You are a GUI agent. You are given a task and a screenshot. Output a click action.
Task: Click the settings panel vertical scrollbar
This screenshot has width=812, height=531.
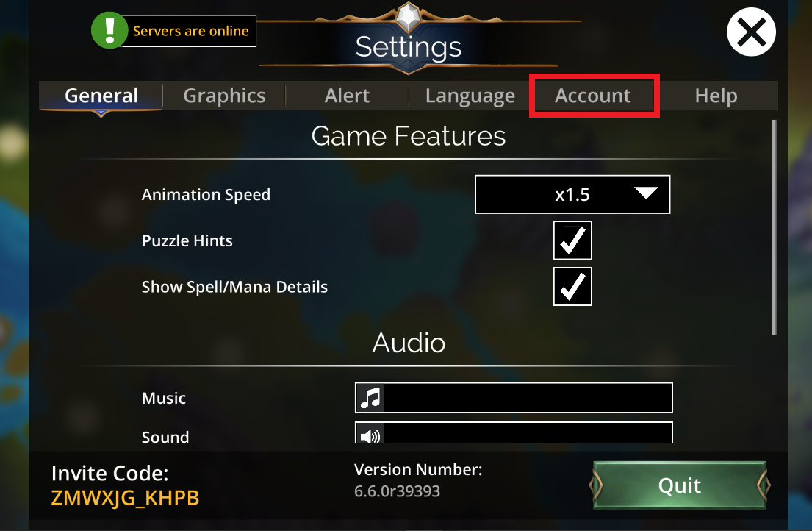click(774, 228)
